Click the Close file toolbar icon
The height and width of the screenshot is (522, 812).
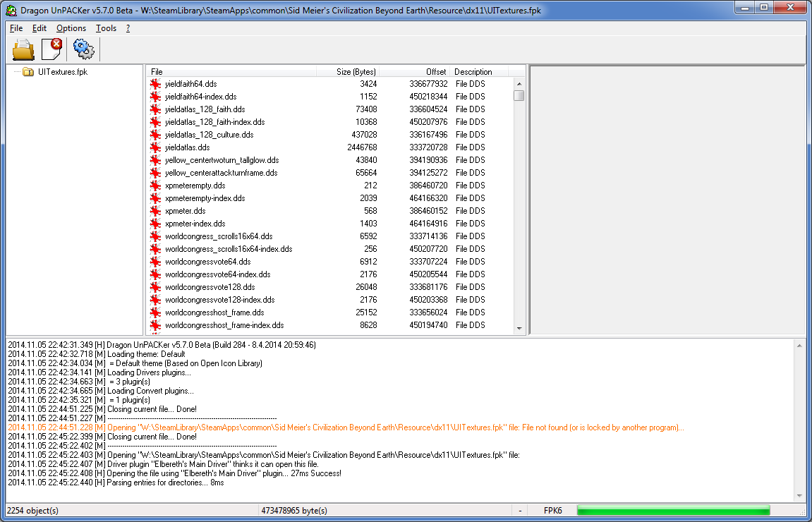pos(51,49)
